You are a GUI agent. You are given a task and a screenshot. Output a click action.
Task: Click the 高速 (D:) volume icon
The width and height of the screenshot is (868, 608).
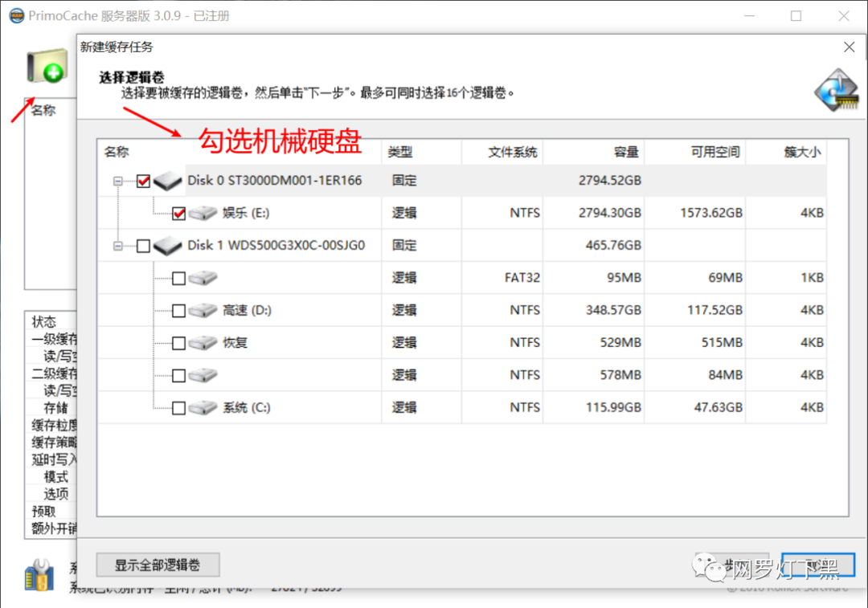203,311
